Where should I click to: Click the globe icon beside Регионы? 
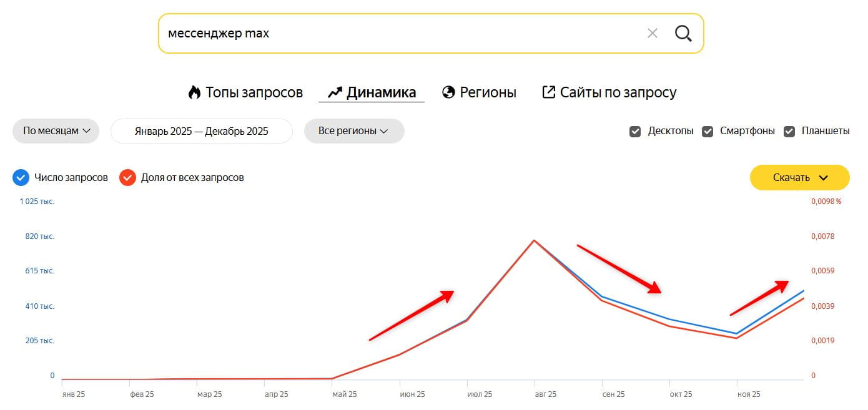tap(448, 92)
